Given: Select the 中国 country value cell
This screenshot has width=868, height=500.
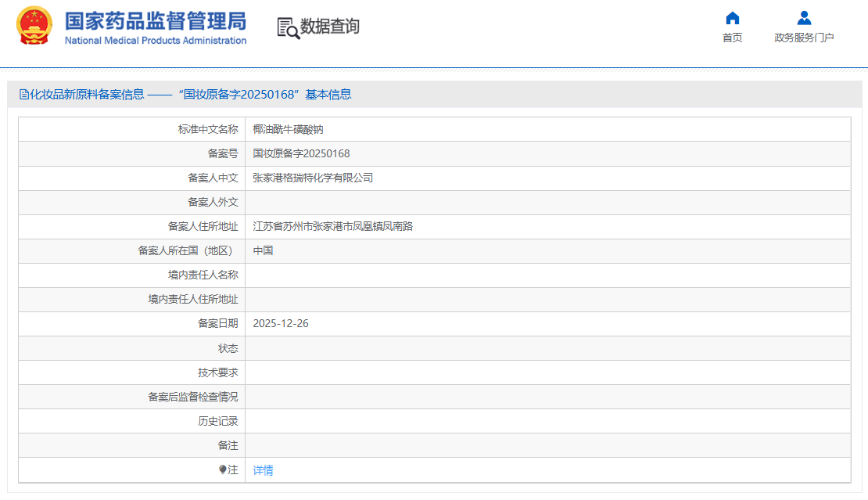Looking at the screenshot, I should point(264,250).
